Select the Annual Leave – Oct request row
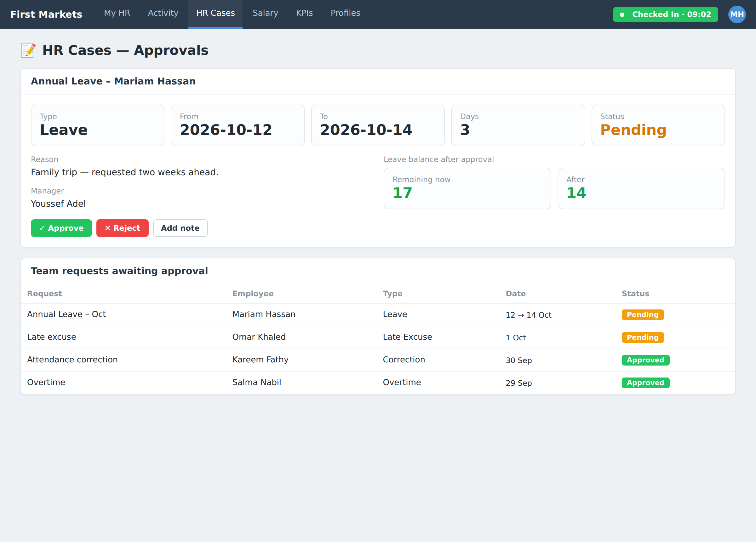Image resolution: width=756 pixels, height=542 pixels. (x=378, y=314)
